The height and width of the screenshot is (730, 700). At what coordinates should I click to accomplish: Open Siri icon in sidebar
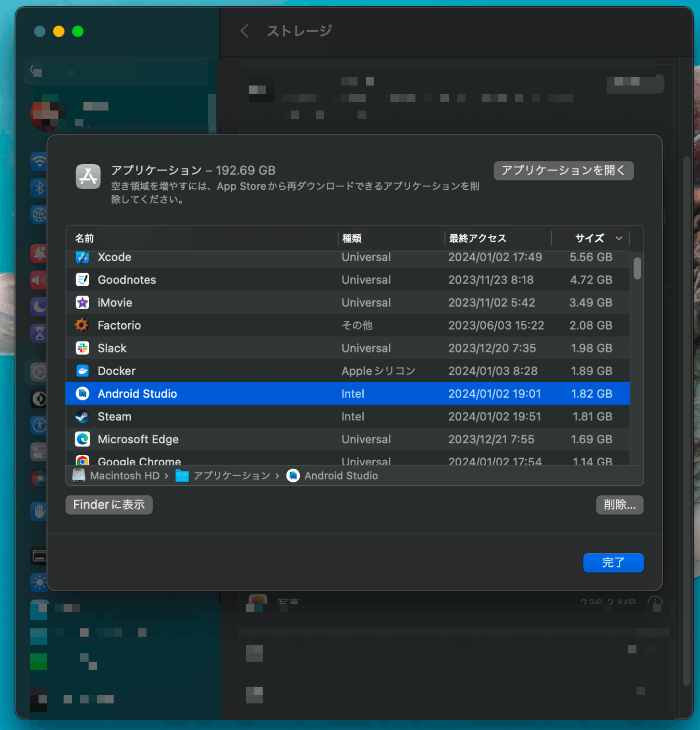tap(39, 478)
